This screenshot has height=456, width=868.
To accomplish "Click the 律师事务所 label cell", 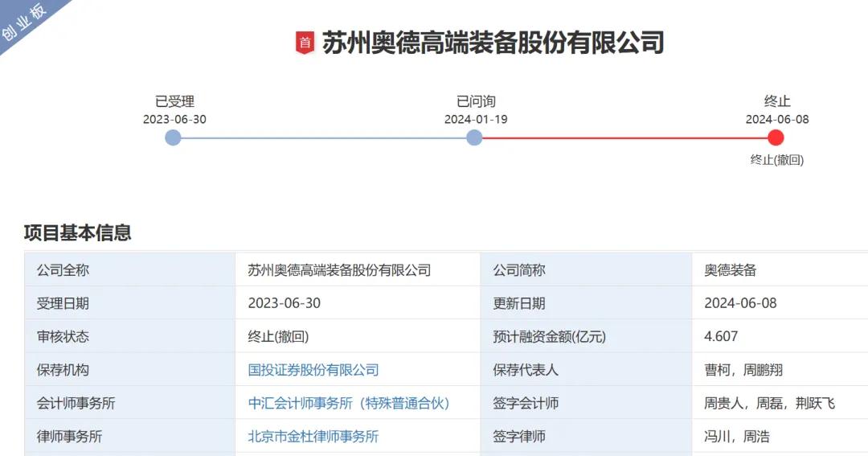I will click(130, 436).
